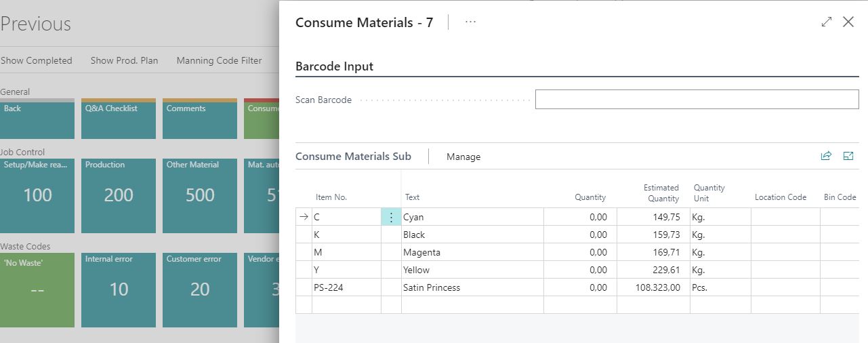Viewport: 868px width, 343px height.
Task: Click the Quantity Unit column header
Action: coord(709,193)
